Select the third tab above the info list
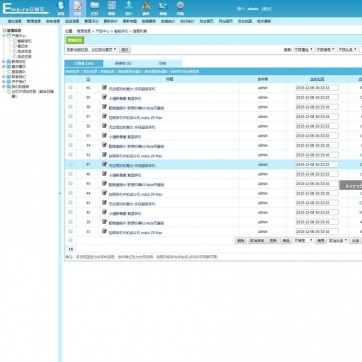 162,63
